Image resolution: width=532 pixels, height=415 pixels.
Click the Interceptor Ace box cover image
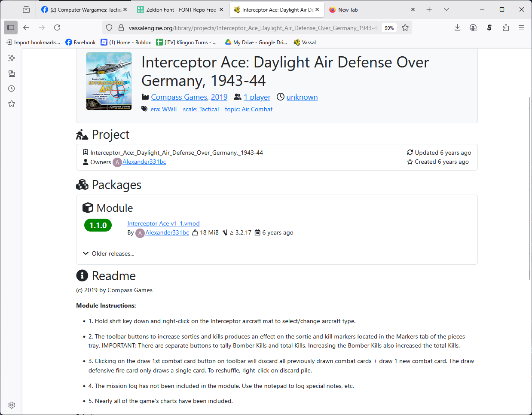pos(109,81)
